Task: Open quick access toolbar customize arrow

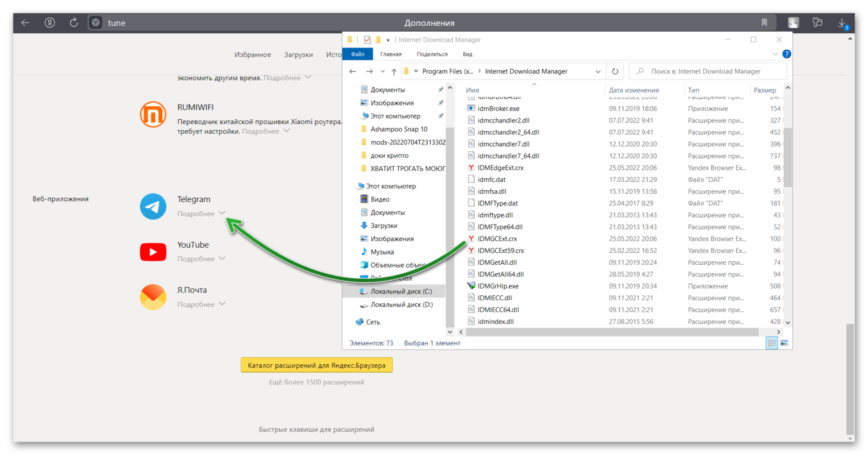Action: [x=388, y=40]
